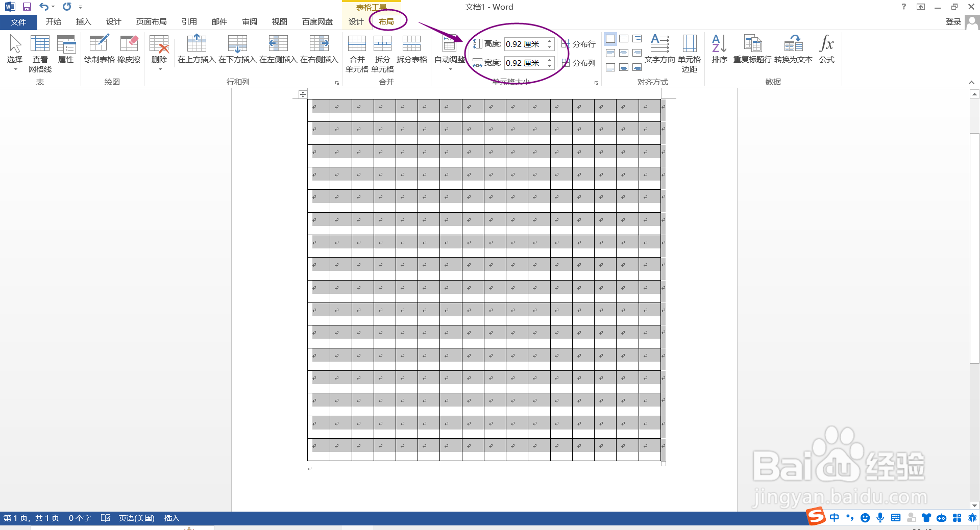Viewport: 980px width, 530px height.
Task: Show word count (0 个字) details
Action: (80, 518)
